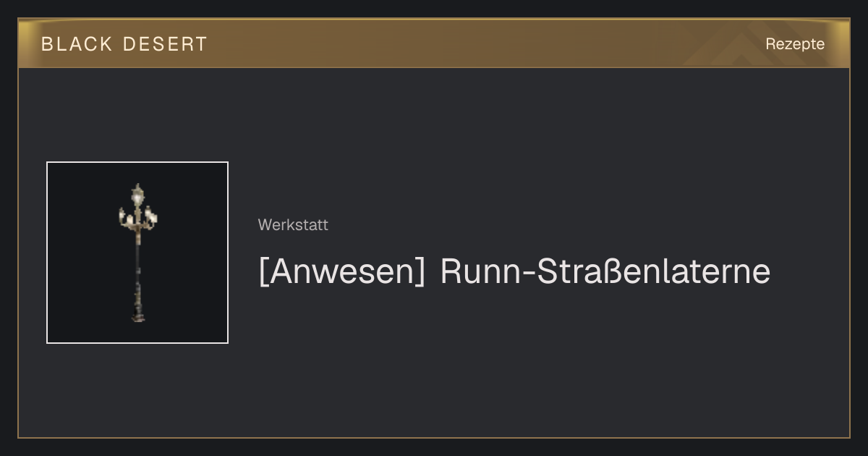The width and height of the screenshot is (868, 456).
Task: Click the lantern's black pole shaft
Action: 137,258
